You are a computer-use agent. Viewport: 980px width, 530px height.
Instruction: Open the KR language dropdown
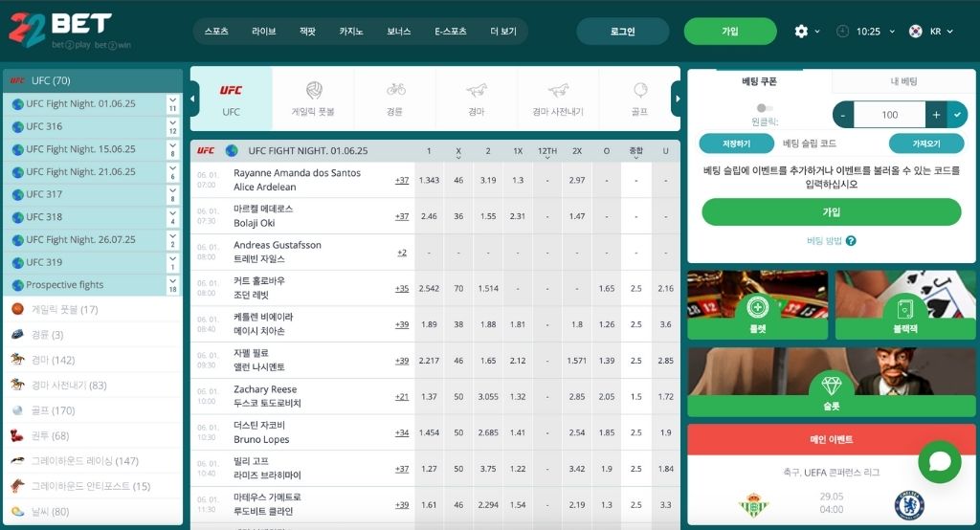coord(942,32)
